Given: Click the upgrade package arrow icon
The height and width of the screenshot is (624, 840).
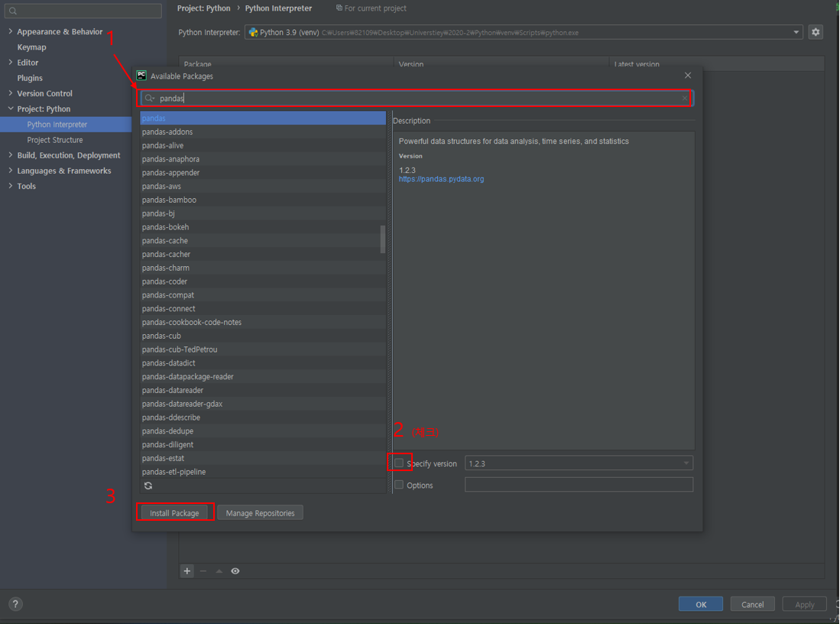Looking at the screenshot, I should 219,571.
